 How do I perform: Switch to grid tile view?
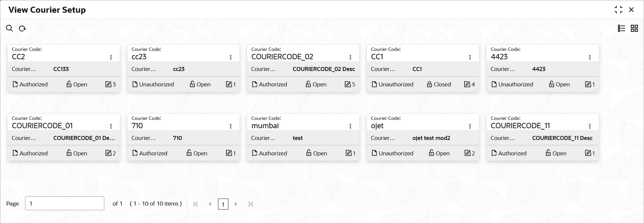pos(634,28)
